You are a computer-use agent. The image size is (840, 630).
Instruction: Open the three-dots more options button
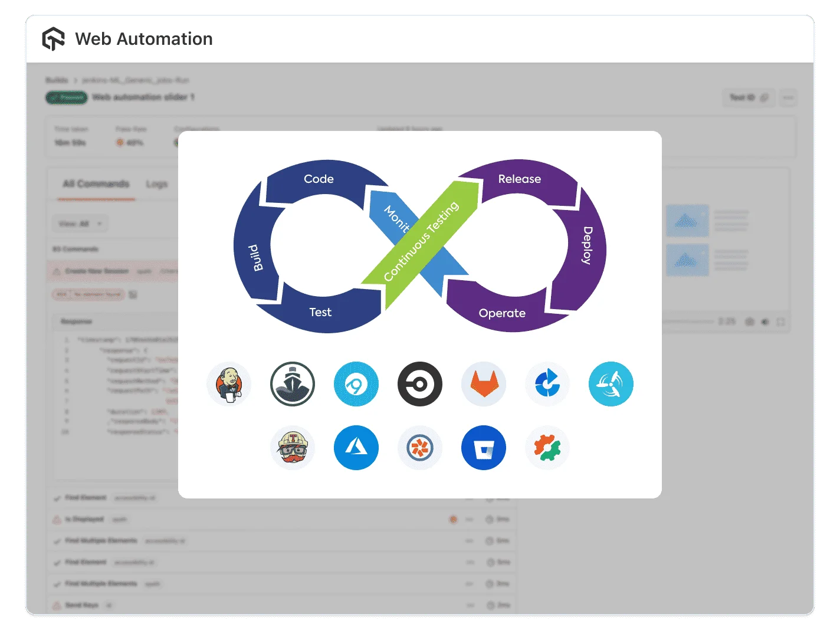tap(789, 97)
